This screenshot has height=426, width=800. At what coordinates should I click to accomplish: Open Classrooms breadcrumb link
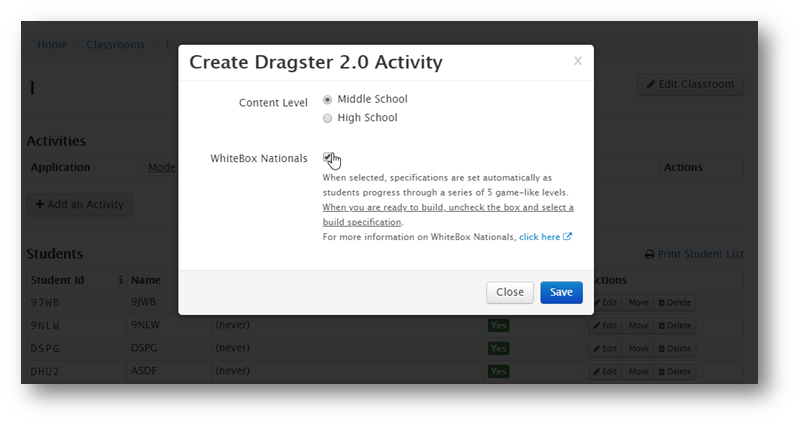click(x=115, y=45)
